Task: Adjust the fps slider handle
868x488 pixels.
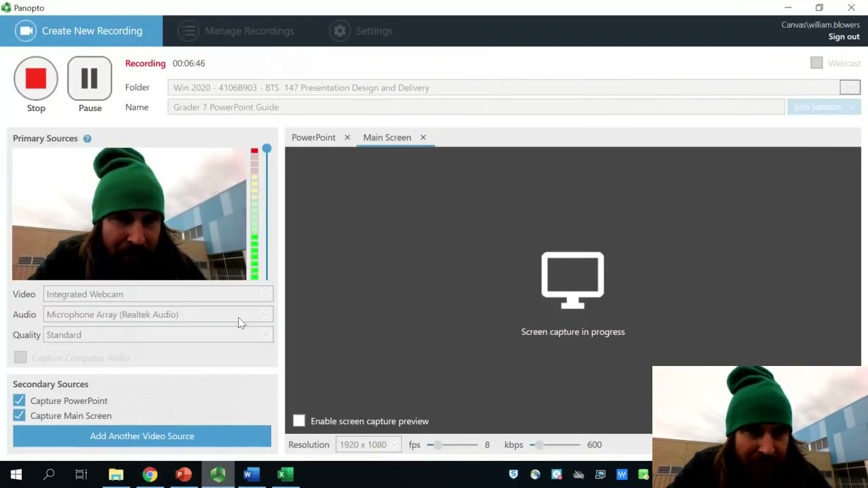Action: pos(438,445)
